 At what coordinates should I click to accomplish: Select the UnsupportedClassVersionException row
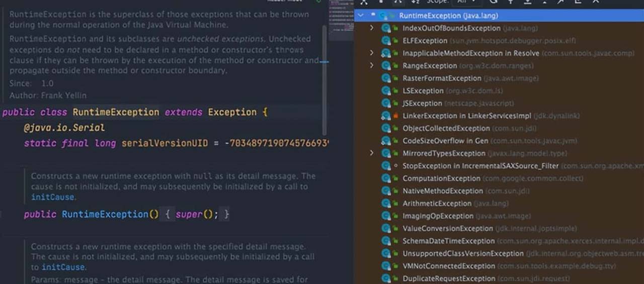[x=499, y=253]
